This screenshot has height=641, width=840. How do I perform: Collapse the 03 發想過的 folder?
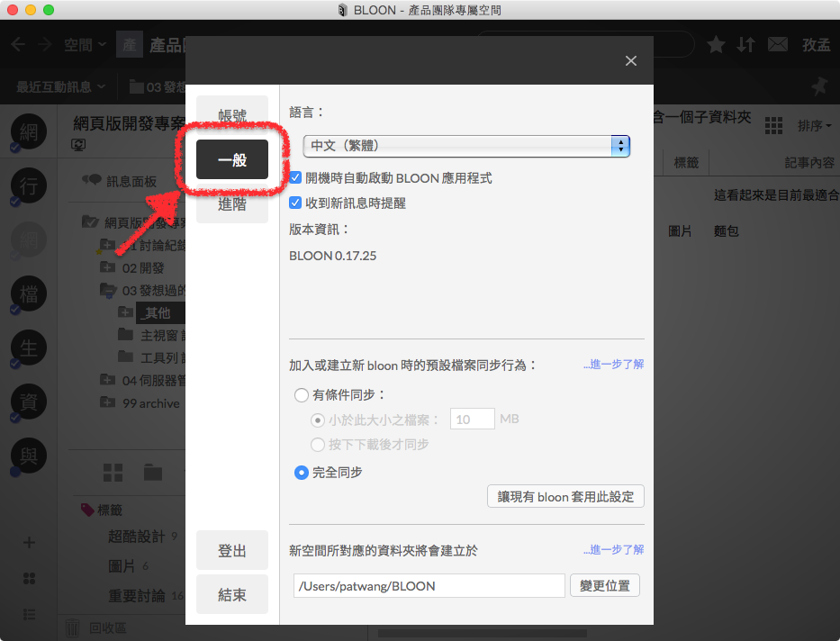point(108,290)
